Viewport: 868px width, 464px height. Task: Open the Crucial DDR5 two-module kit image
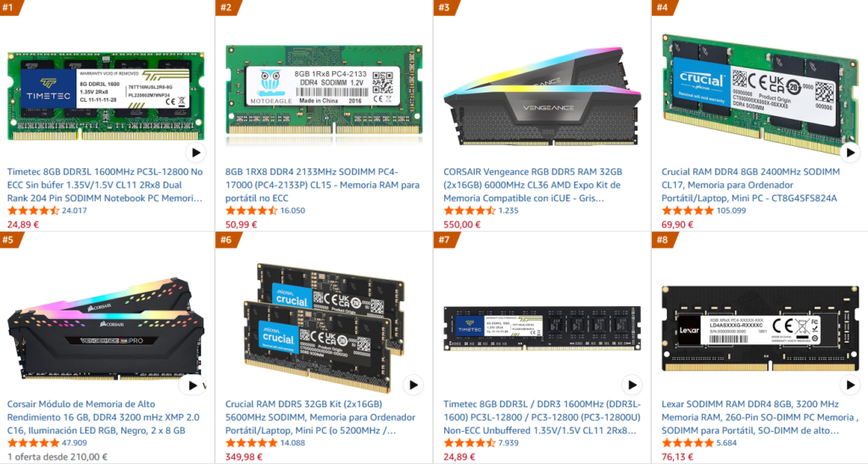click(x=324, y=327)
